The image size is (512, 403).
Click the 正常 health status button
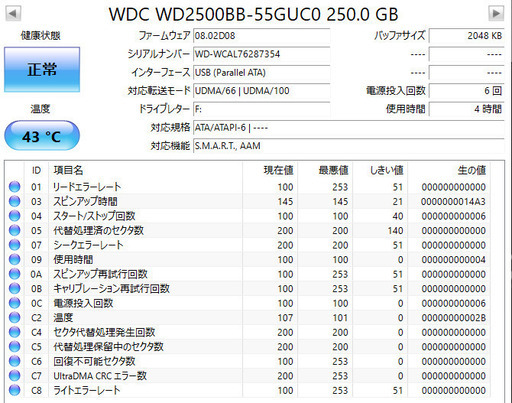pyautogui.click(x=42, y=69)
